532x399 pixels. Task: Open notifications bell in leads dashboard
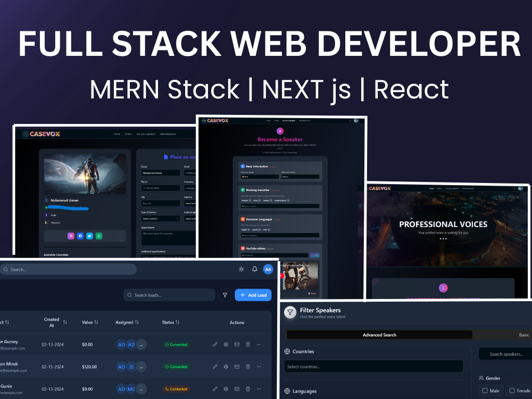tap(254, 269)
